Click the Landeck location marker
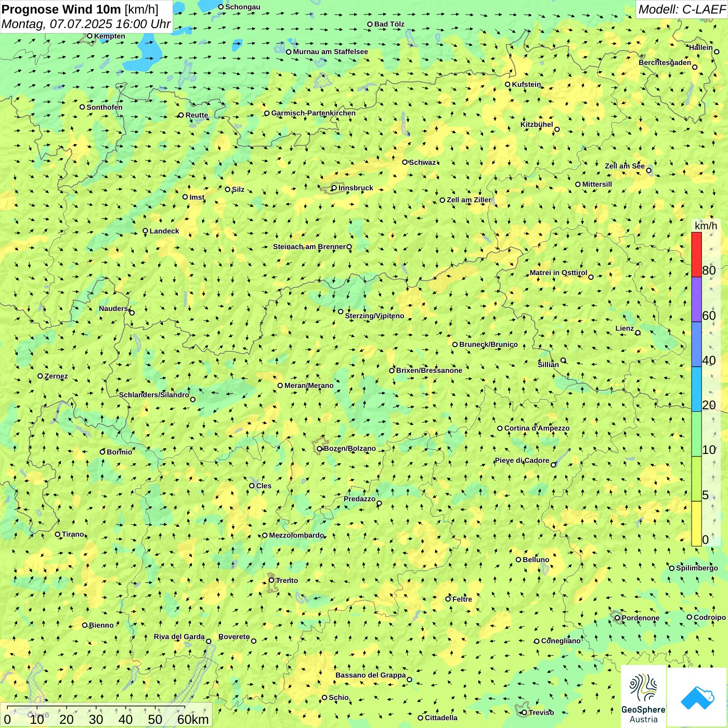The width and height of the screenshot is (728, 728). click(x=146, y=231)
